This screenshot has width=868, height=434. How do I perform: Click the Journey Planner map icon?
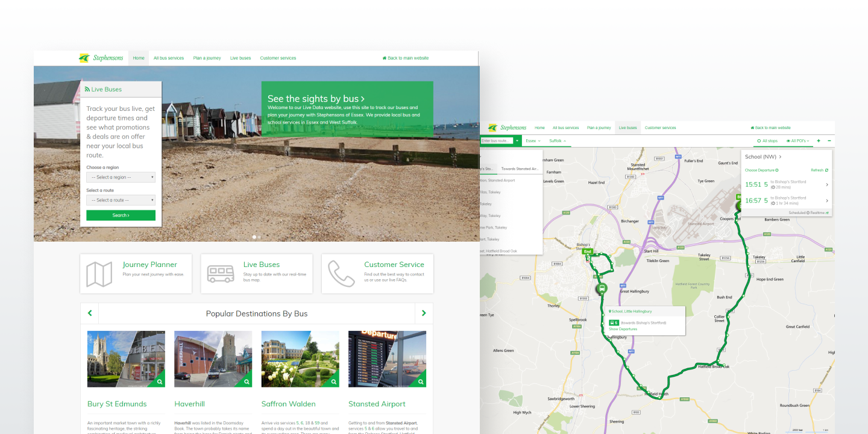click(99, 274)
